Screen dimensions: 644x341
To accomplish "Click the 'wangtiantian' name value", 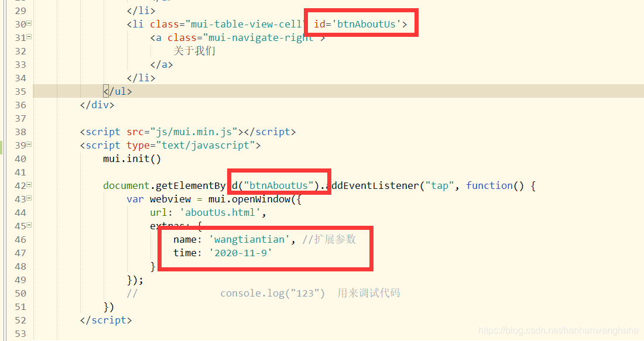I will [x=249, y=240].
